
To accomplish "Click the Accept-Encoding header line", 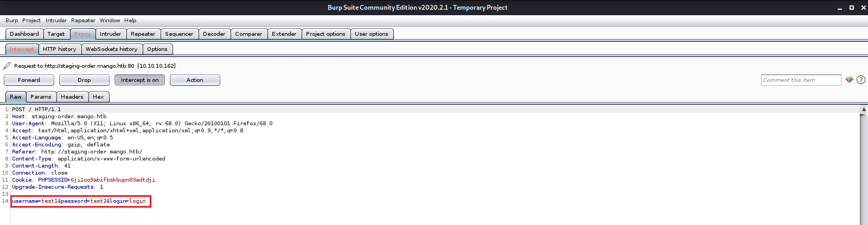I will pos(61,144).
